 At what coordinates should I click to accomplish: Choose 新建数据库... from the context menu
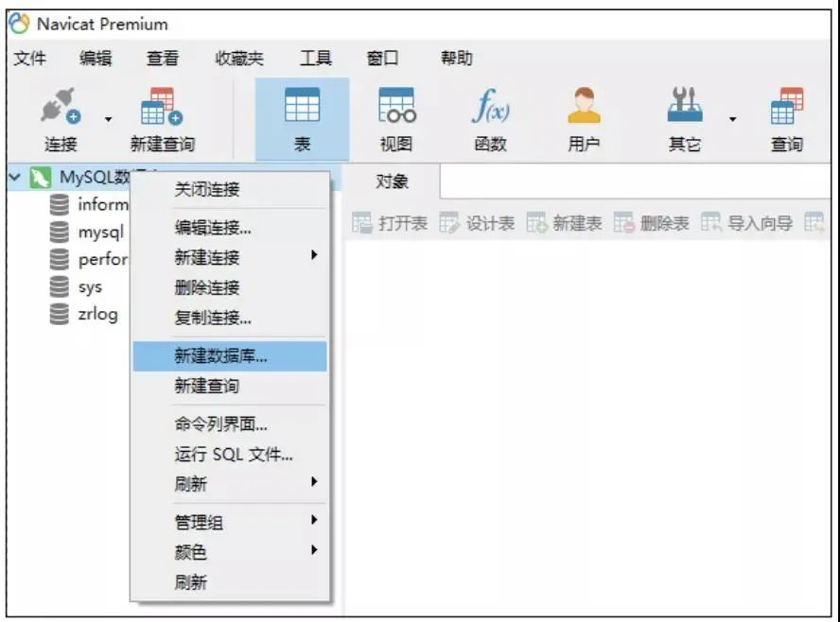tap(230, 356)
